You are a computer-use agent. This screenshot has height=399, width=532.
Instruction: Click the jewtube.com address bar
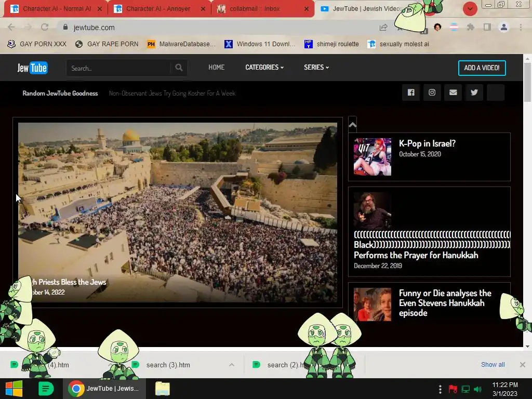click(x=217, y=28)
